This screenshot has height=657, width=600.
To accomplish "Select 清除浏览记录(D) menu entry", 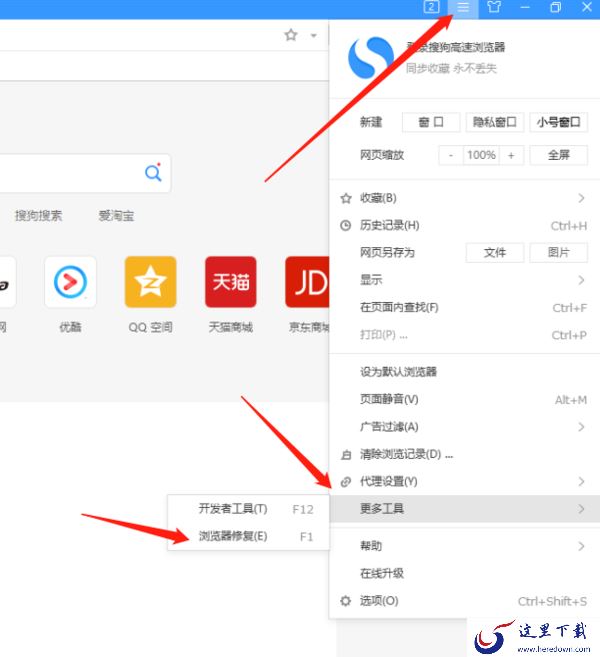I will click(x=465, y=455).
